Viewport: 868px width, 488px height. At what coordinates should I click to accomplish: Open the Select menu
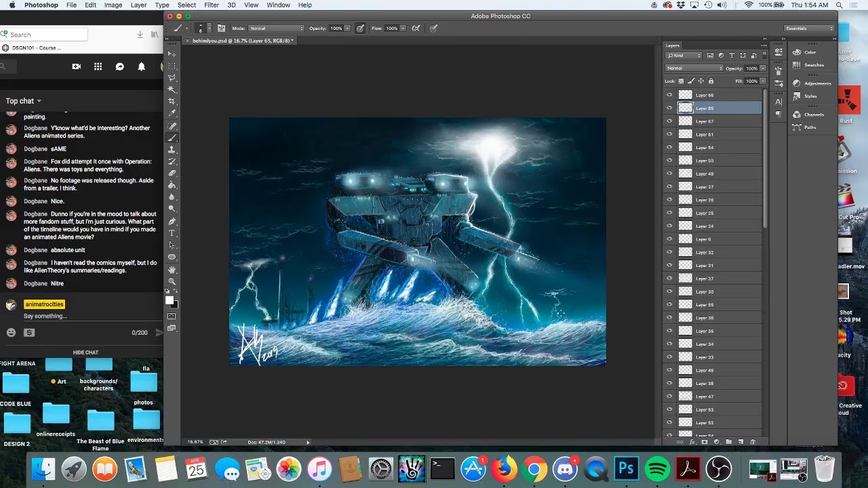pyautogui.click(x=186, y=5)
